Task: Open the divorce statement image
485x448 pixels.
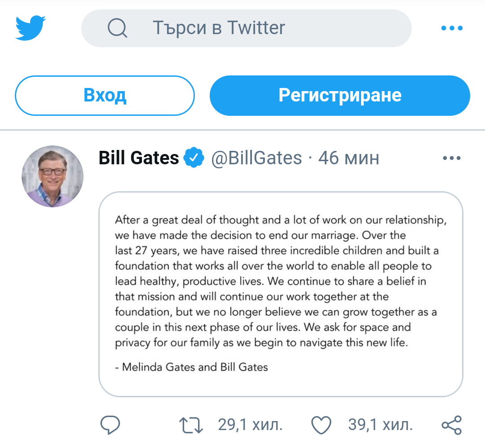Action: click(x=281, y=294)
